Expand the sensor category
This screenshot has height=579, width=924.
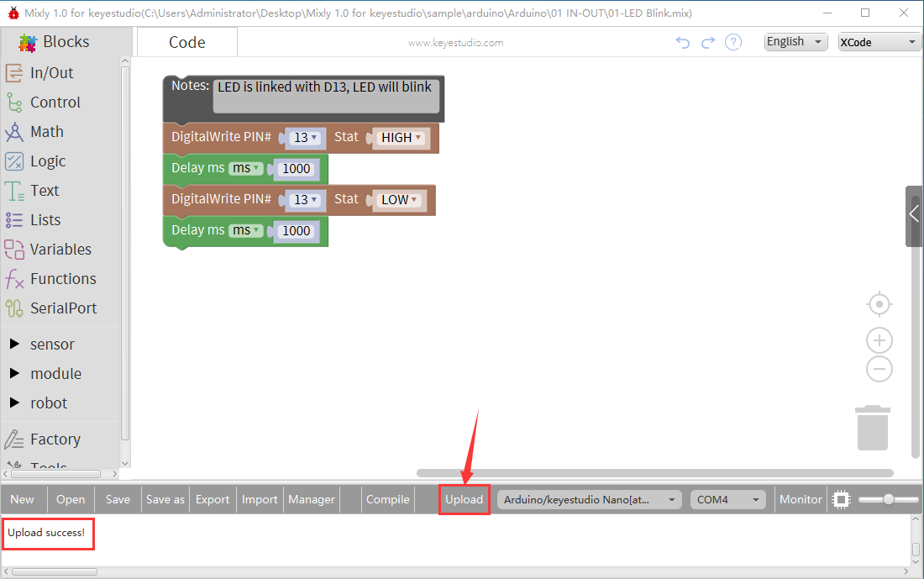point(52,345)
